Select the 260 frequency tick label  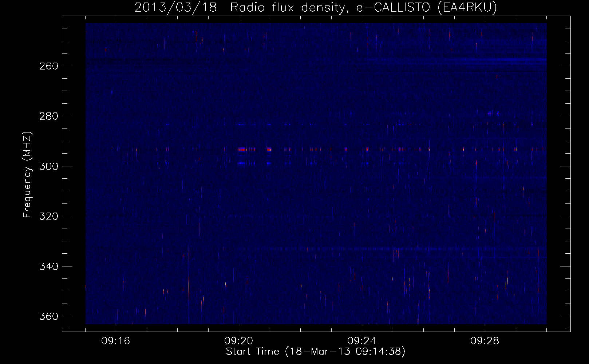click(48, 66)
